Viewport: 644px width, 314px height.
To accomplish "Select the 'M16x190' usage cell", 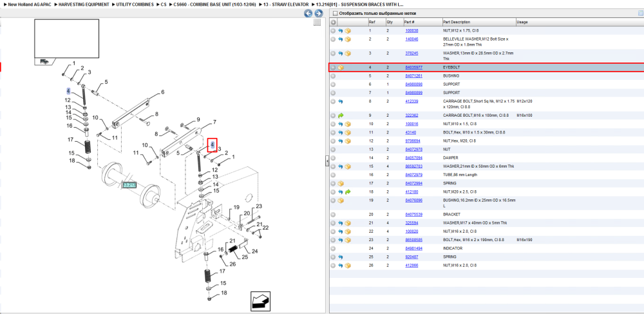I will [524, 240].
